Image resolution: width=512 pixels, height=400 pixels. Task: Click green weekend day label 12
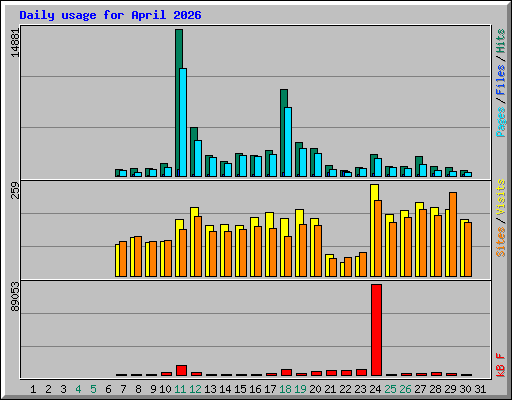[195, 389]
